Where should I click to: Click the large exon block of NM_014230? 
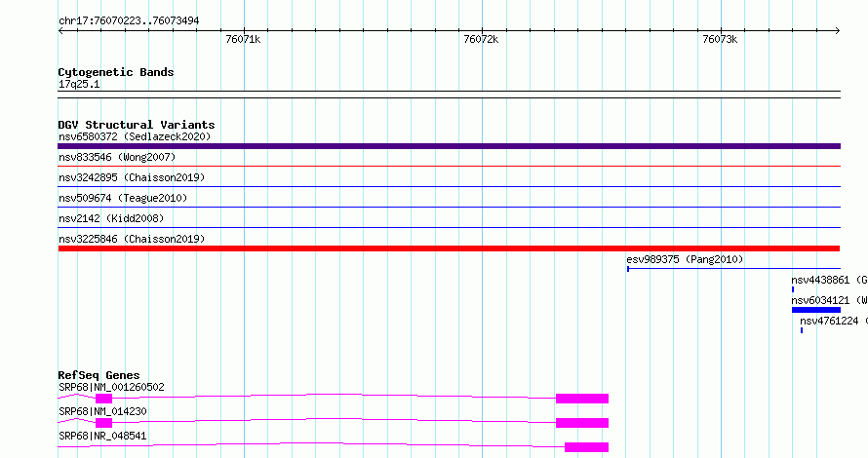[582, 423]
